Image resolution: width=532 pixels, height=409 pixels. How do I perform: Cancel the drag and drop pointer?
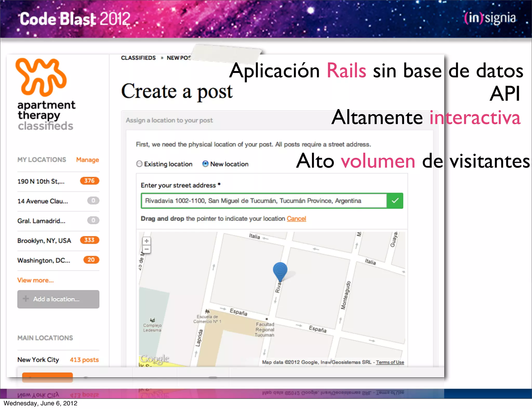tap(296, 219)
